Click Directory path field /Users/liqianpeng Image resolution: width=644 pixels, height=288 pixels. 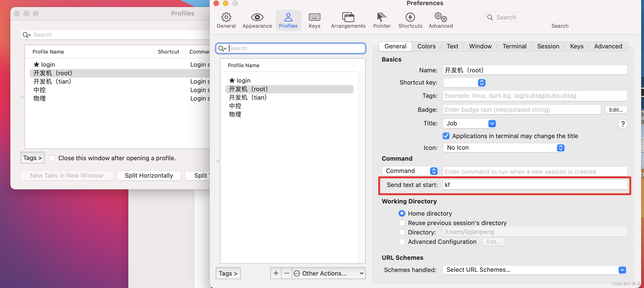click(535, 232)
